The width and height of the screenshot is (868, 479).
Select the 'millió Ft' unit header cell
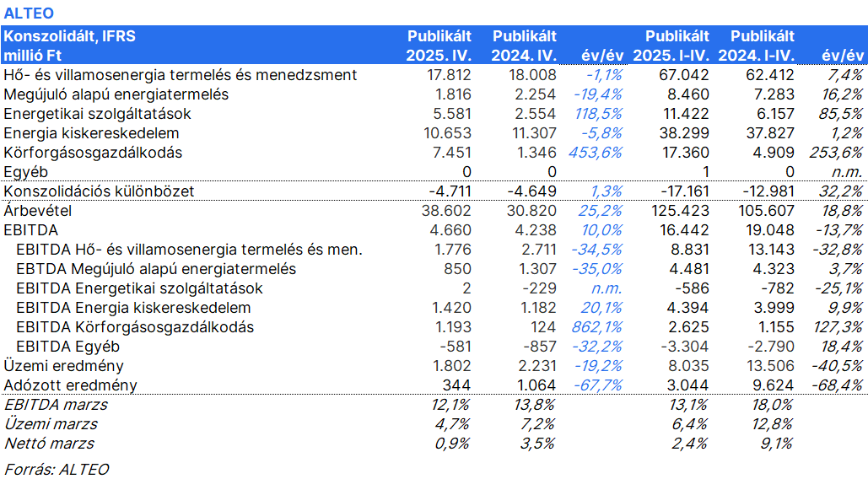(x=34, y=55)
